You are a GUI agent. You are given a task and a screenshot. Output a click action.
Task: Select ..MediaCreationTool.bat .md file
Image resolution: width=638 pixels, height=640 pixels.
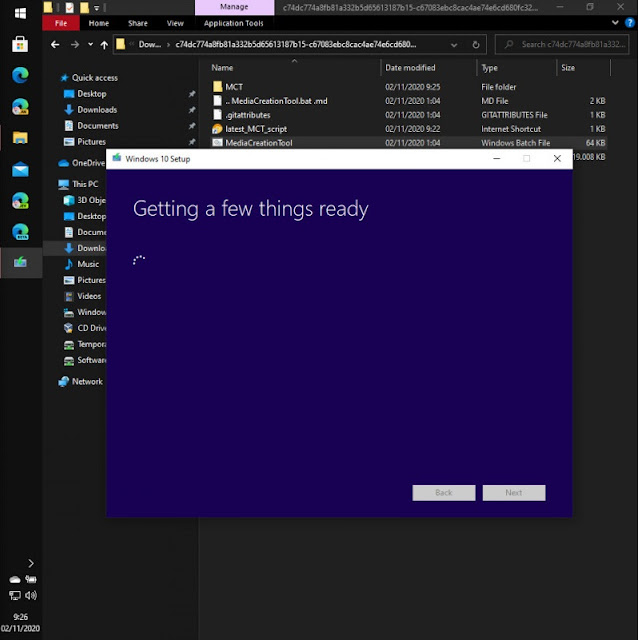tap(276, 101)
